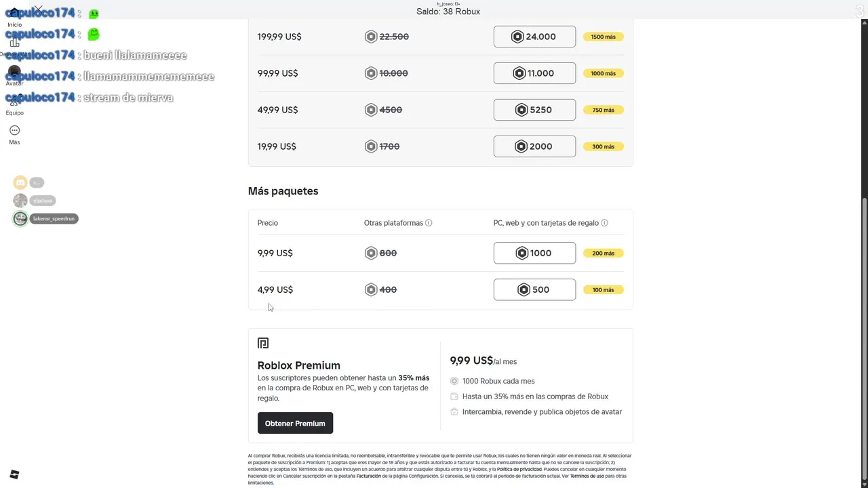Click info icon beside tarjetas de regalo
Viewport: 868px width, 488px height.
(604, 223)
